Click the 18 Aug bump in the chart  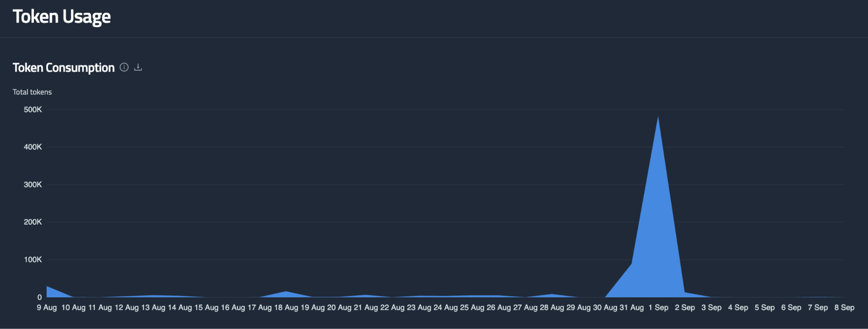(x=287, y=292)
